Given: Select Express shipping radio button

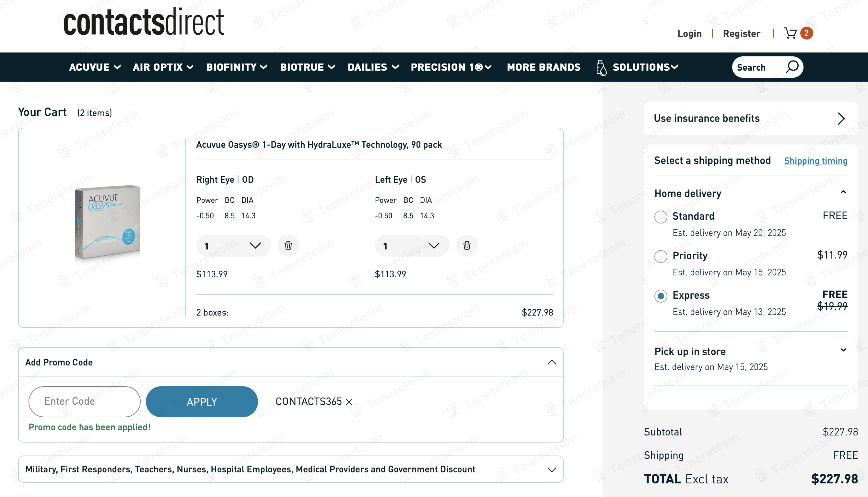Looking at the screenshot, I should 661,296.
